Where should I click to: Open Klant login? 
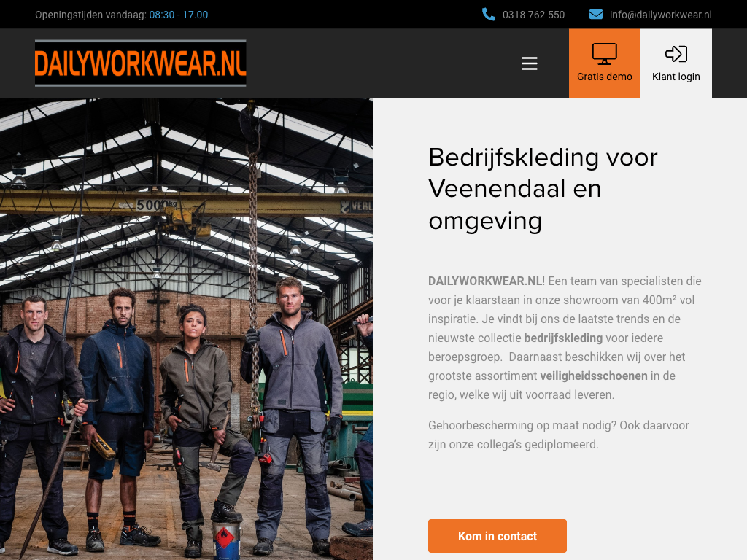point(676,63)
